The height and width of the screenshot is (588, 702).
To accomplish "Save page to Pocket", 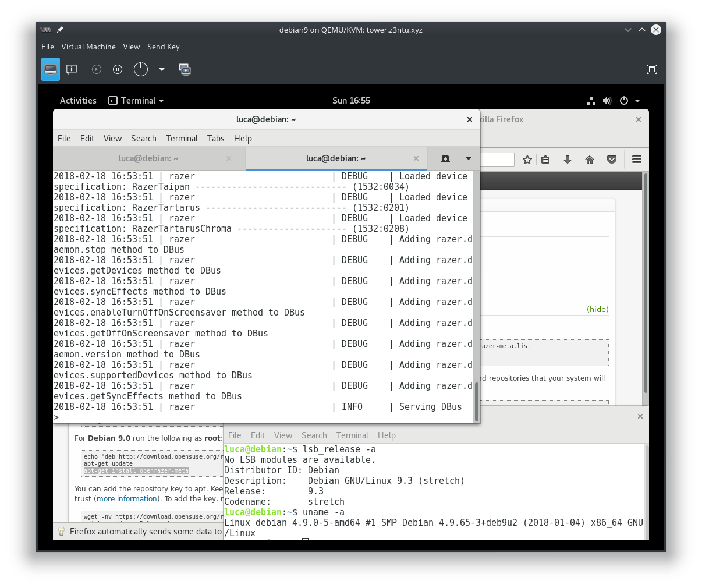I will [x=612, y=159].
